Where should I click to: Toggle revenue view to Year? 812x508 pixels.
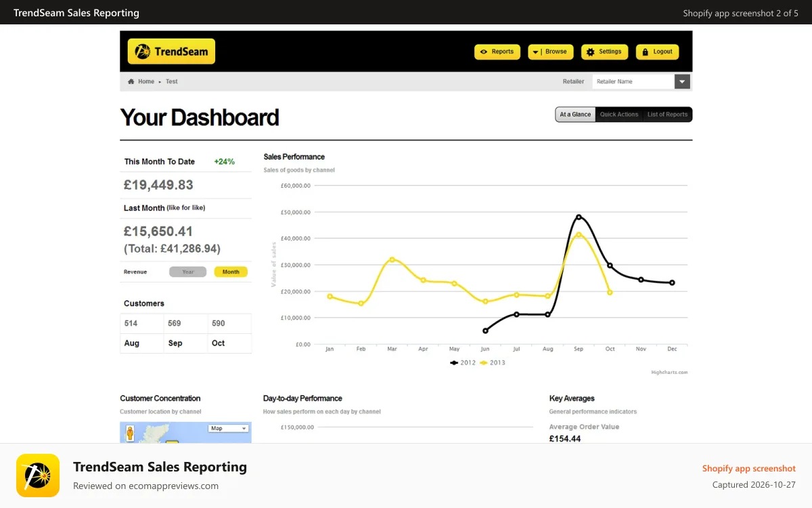pos(188,272)
